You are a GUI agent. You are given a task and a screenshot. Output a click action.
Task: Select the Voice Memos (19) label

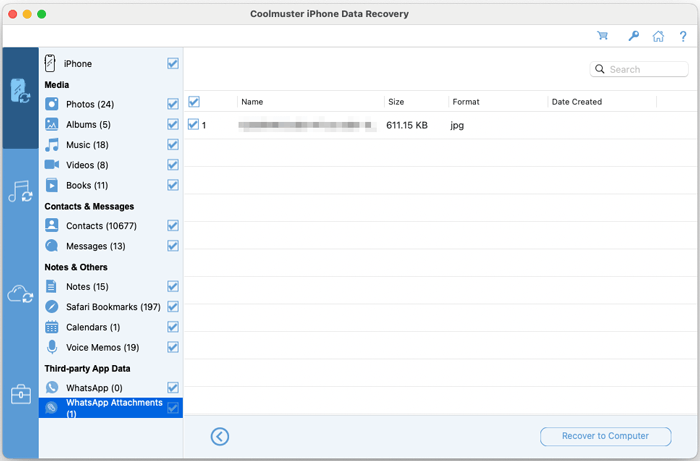pyautogui.click(x=103, y=347)
